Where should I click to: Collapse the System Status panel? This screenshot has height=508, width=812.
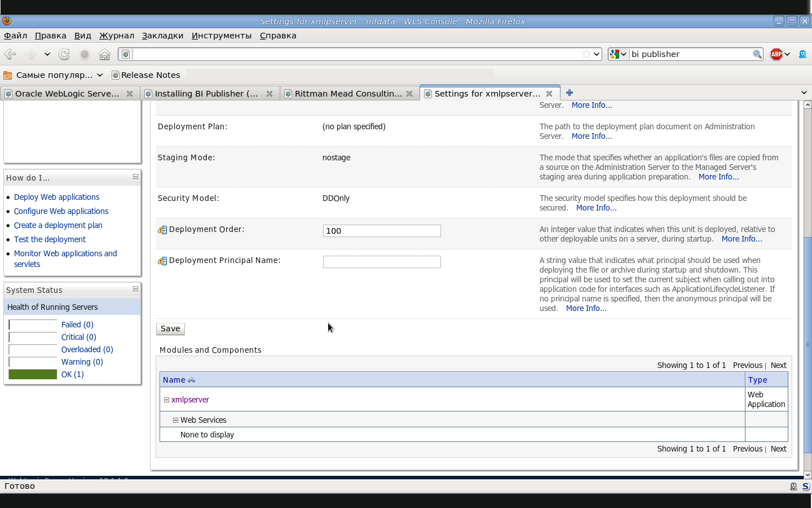[135, 289]
